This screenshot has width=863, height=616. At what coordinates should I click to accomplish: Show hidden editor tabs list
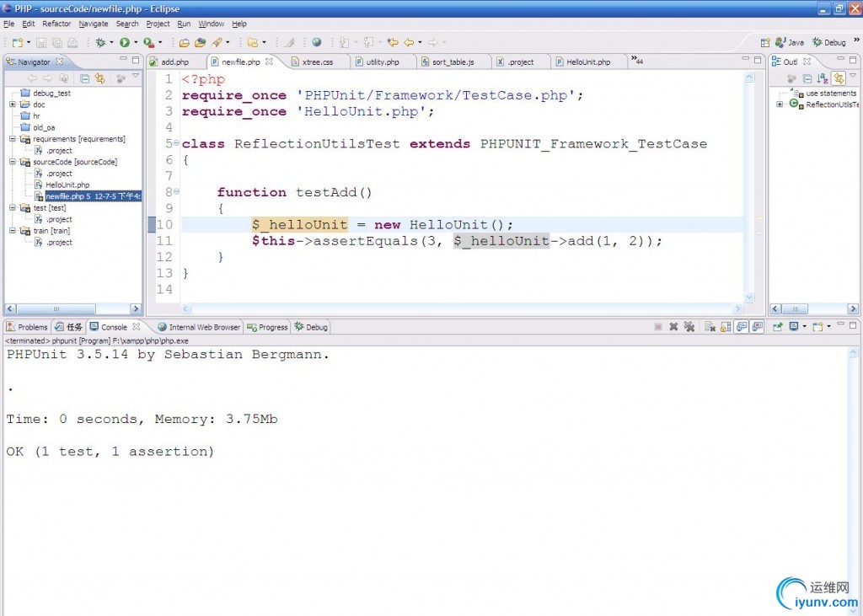click(637, 60)
